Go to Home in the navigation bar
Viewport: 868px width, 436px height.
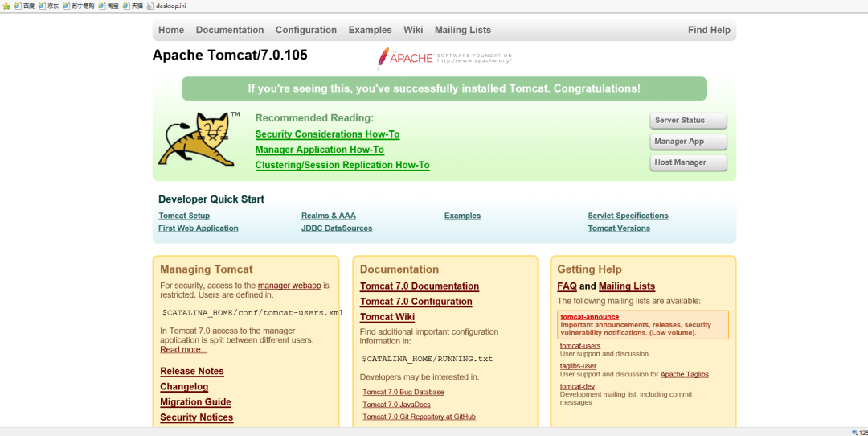171,30
